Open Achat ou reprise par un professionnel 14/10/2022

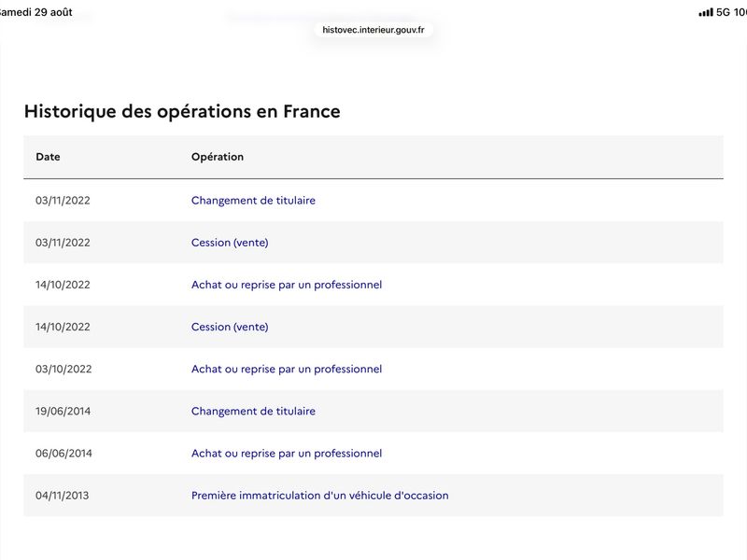pos(287,285)
